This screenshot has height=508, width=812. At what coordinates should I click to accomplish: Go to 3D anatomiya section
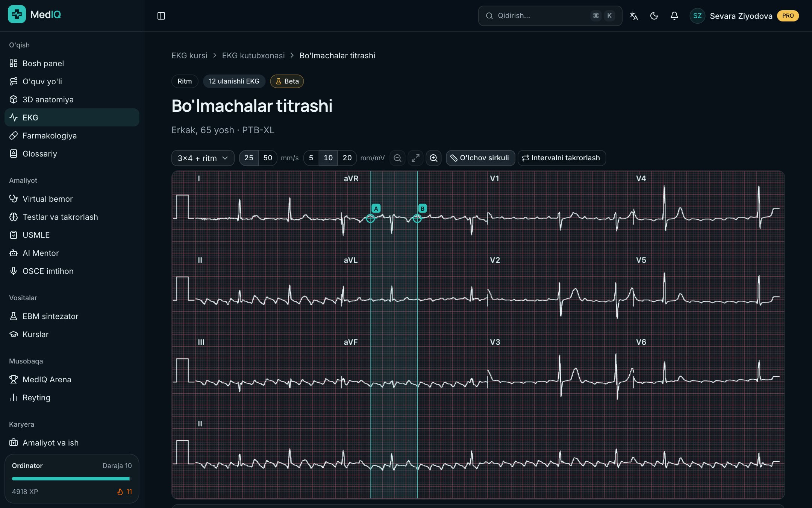[72, 99]
